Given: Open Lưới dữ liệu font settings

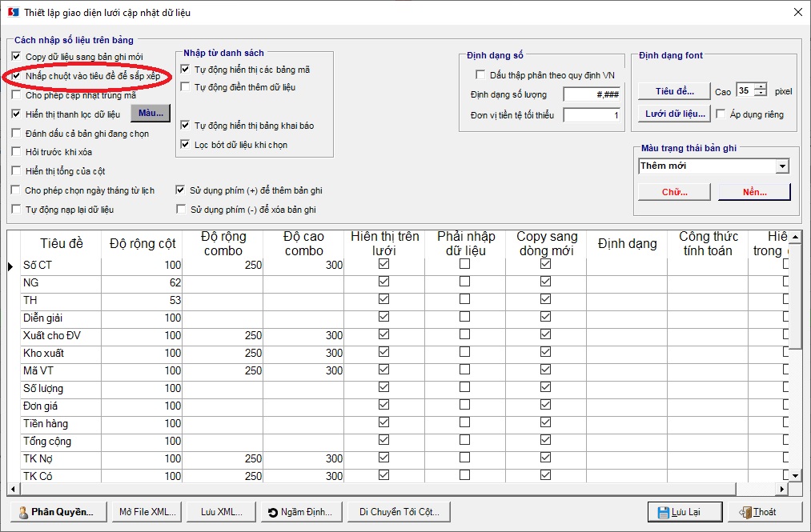Looking at the screenshot, I should (674, 114).
